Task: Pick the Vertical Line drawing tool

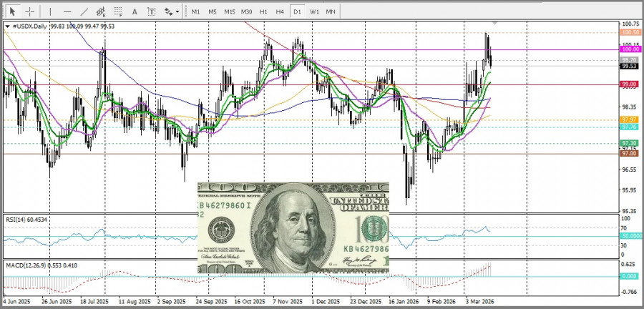Action: coord(51,11)
